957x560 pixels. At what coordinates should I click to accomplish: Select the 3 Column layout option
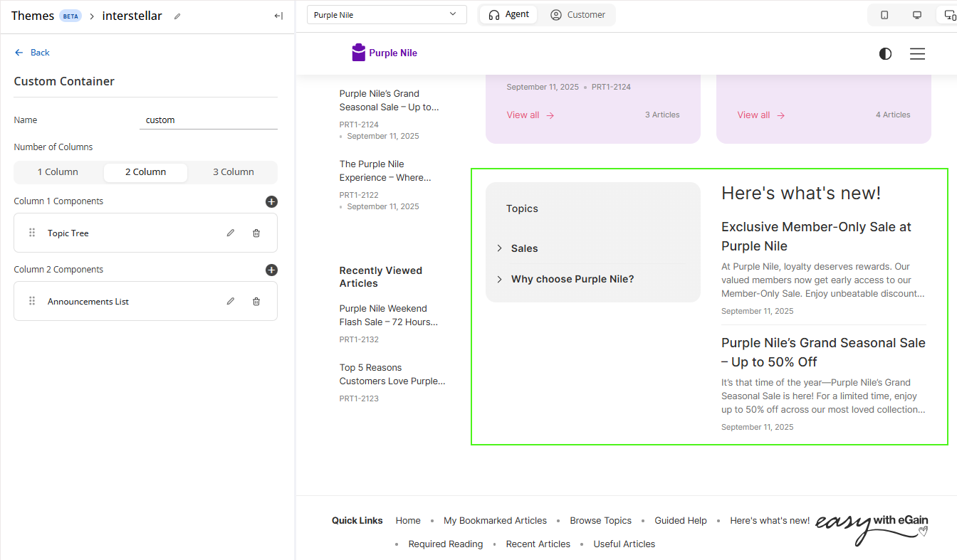point(233,172)
